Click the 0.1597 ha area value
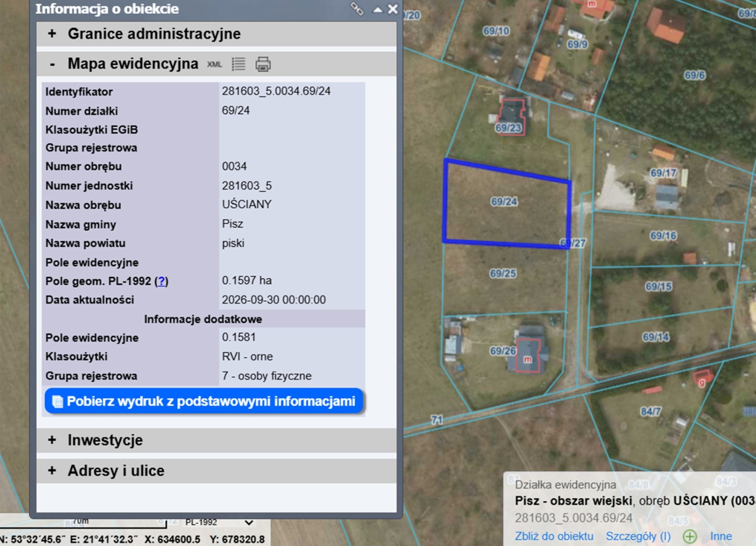 tap(247, 280)
